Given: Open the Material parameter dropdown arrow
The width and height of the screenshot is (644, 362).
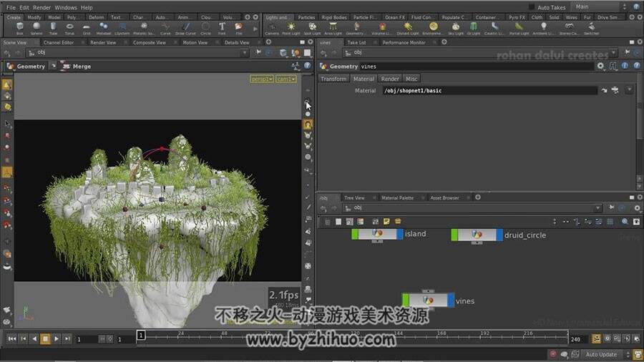Looking at the screenshot, I should click(629, 90).
